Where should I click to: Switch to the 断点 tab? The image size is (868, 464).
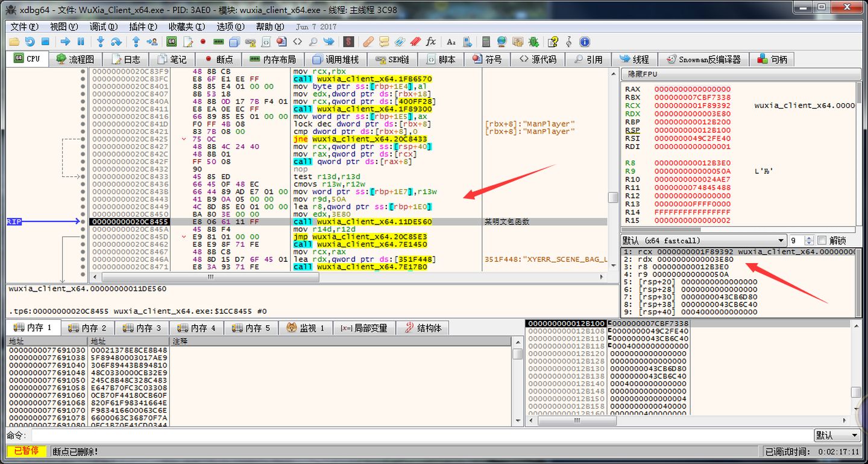[x=218, y=59]
